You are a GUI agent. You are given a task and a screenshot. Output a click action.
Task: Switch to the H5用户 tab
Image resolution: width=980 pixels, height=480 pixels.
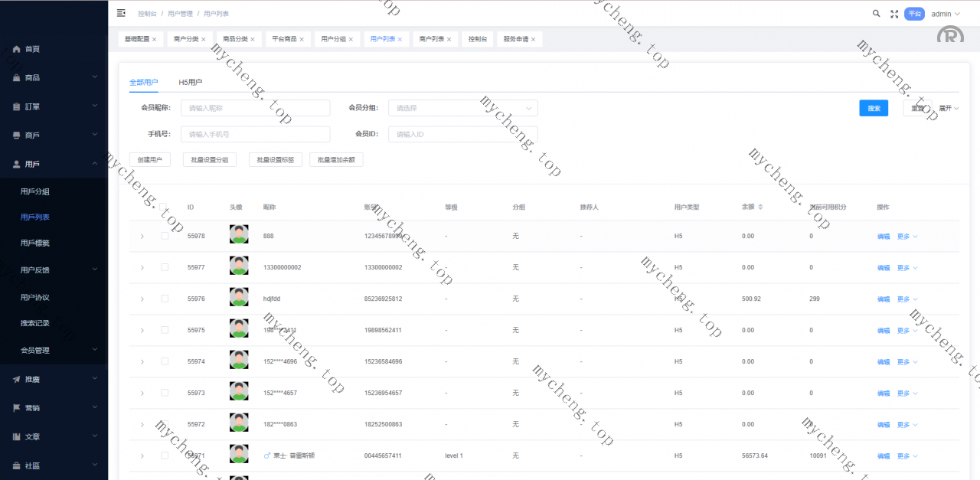click(x=190, y=82)
